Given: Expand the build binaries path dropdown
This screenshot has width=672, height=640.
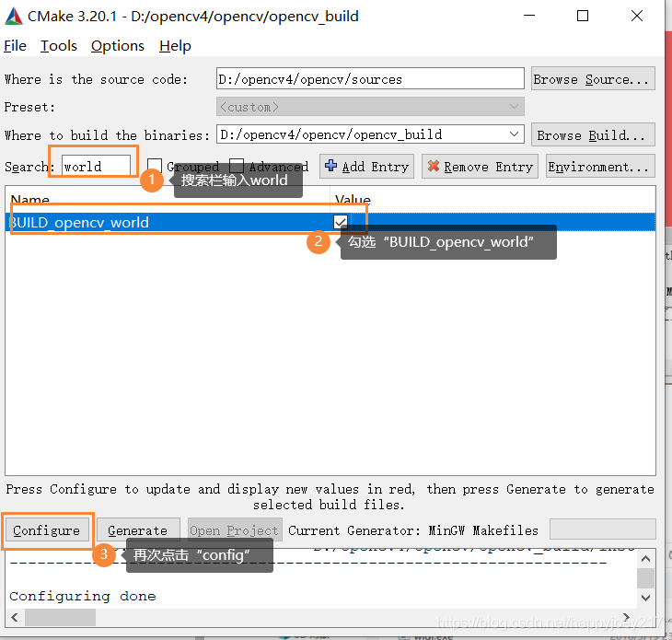Looking at the screenshot, I should (514, 134).
